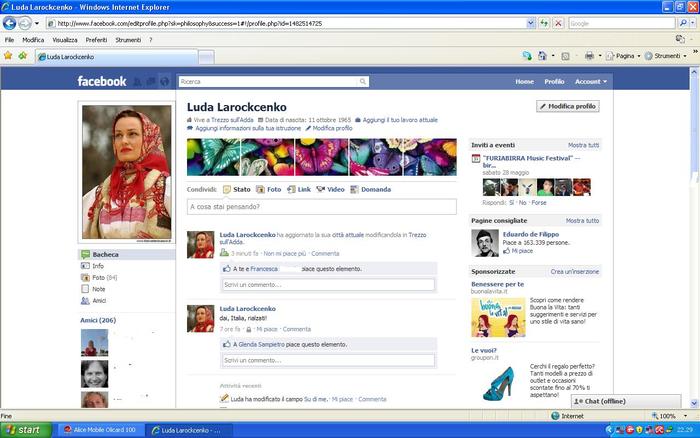Expand the Account dropdown
The width and height of the screenshot is (700, 438).
[x=591, y=82]
